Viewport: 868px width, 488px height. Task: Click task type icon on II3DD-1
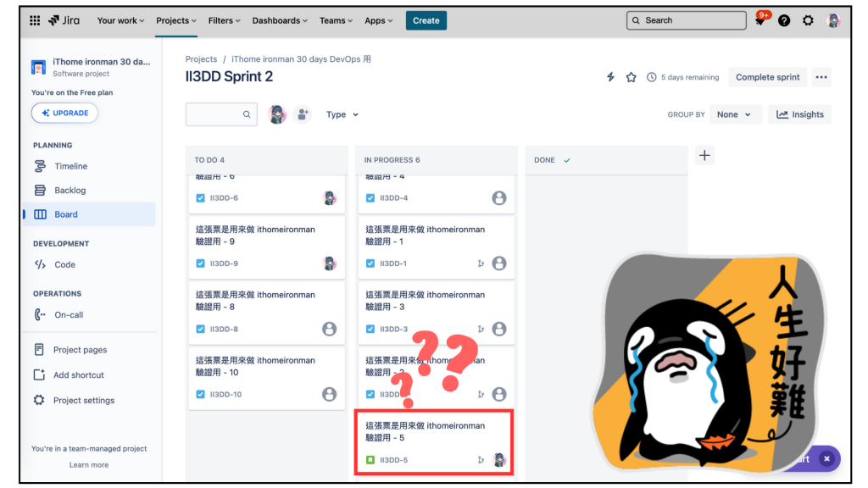click(370, 263)
